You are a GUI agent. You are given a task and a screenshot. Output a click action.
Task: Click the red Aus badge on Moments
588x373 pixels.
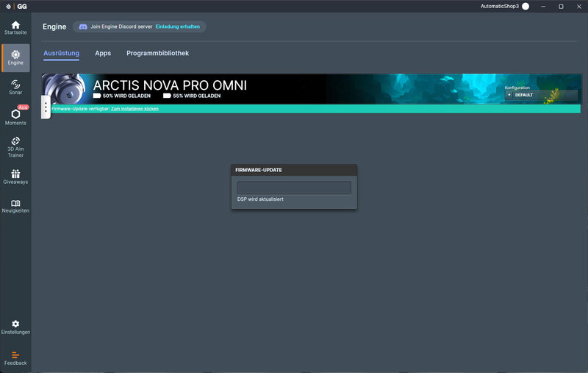coord(23,107)
